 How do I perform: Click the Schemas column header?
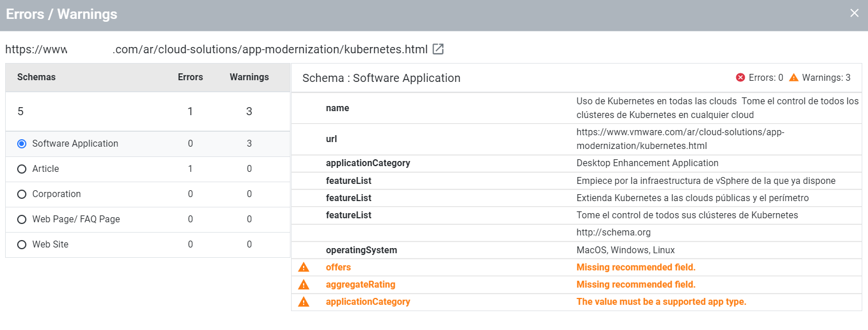36,77
